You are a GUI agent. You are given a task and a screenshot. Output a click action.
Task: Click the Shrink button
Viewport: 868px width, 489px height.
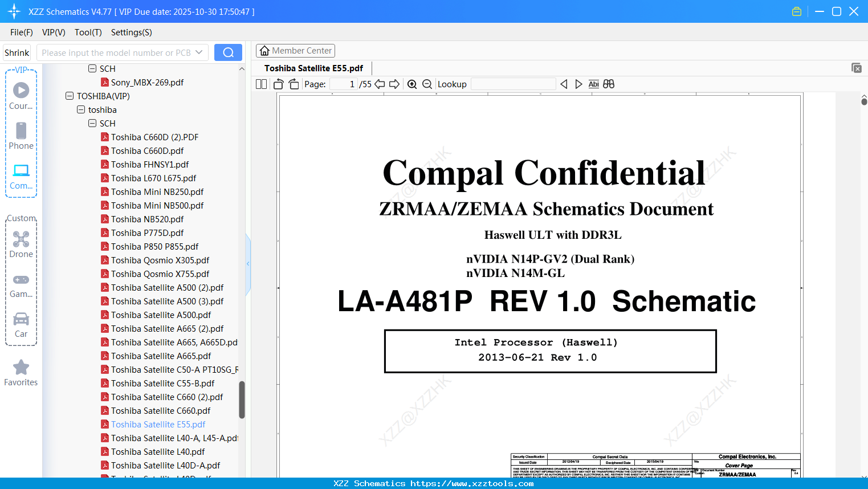[17, 52]
